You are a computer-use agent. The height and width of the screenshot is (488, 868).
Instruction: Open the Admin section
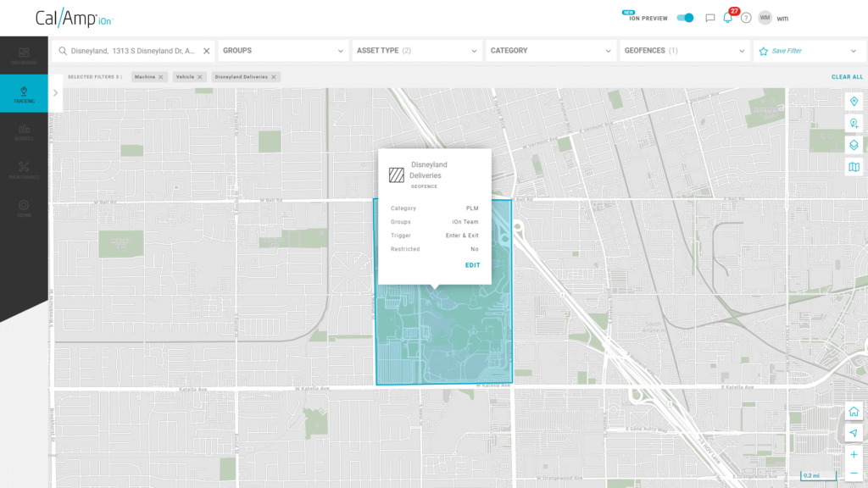click(x=24, y=206)
